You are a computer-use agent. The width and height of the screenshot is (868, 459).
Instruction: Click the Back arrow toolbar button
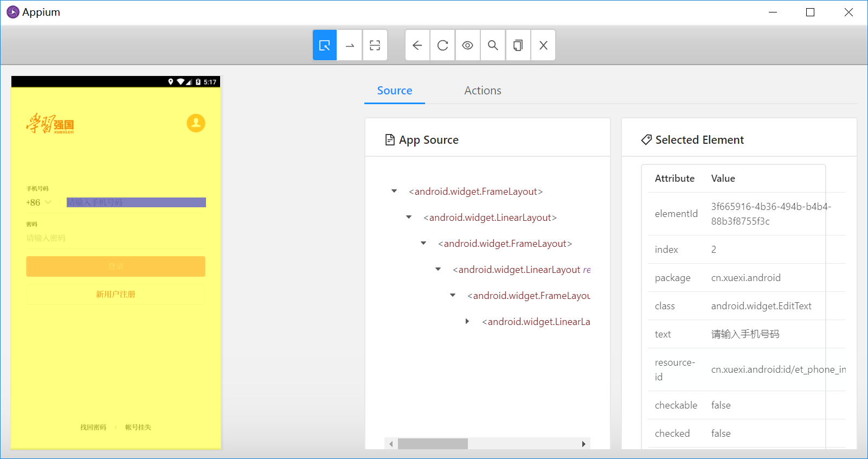coord(417,45)
